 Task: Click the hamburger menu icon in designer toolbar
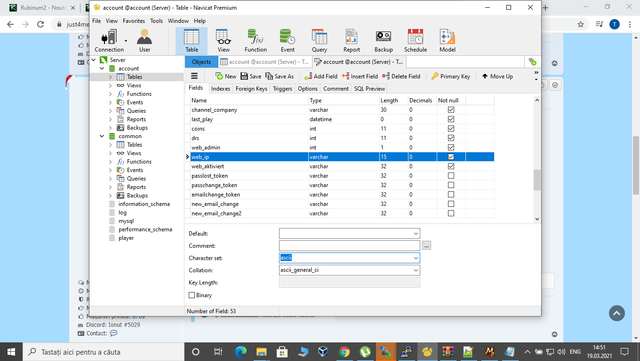coord(194,76)
